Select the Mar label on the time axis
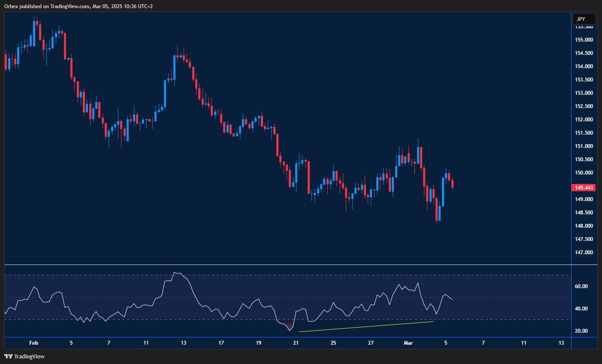 point(408,343)
